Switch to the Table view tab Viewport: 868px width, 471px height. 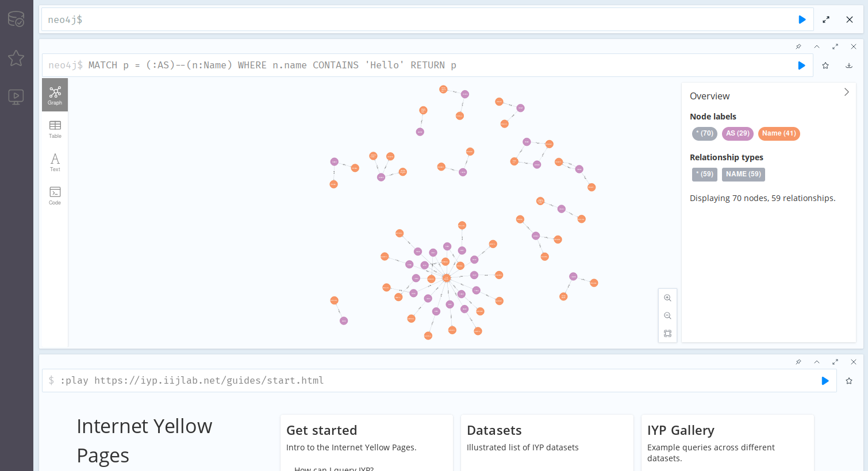tap(55, 128)
